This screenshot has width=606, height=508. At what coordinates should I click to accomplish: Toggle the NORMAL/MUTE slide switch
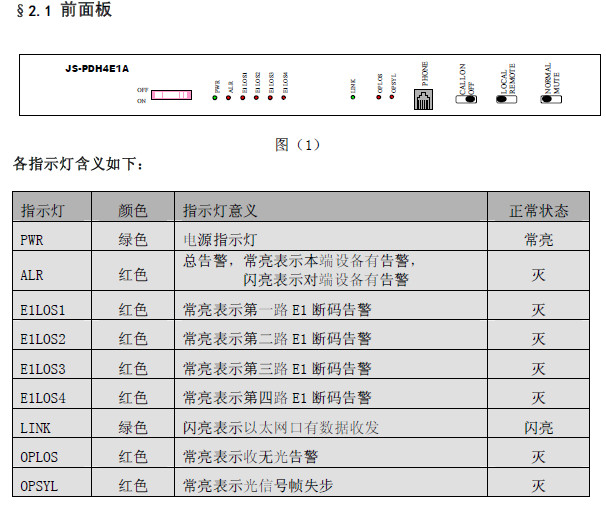[551, 99]
